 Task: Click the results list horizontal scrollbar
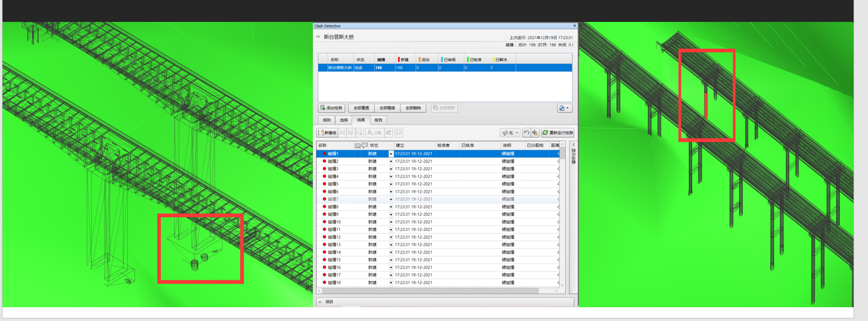click(x=438, y=291)
